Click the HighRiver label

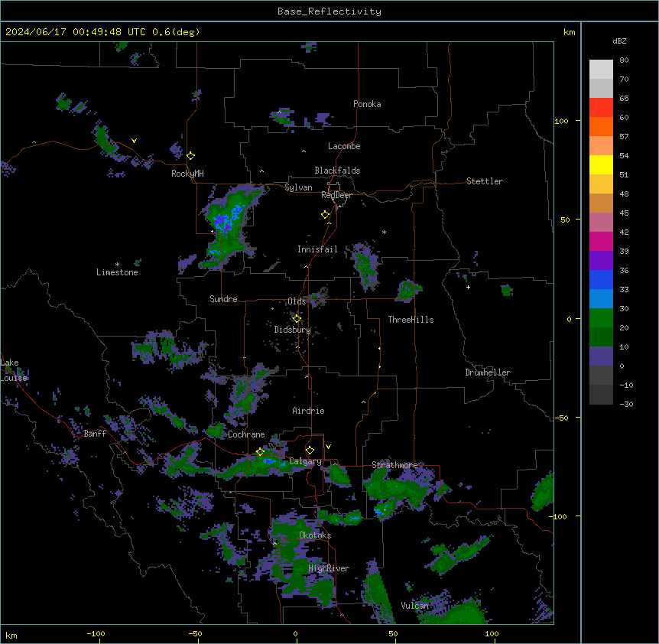329,568
